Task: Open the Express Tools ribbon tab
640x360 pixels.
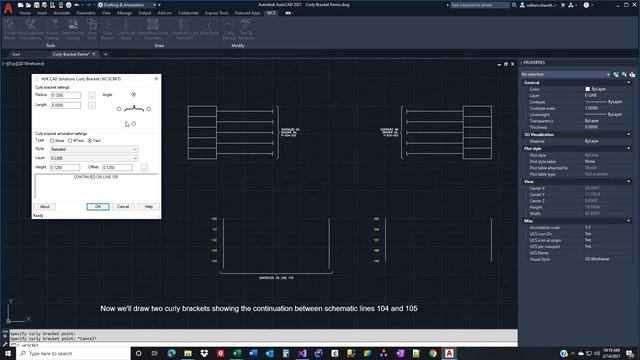Action: (217, 13)
